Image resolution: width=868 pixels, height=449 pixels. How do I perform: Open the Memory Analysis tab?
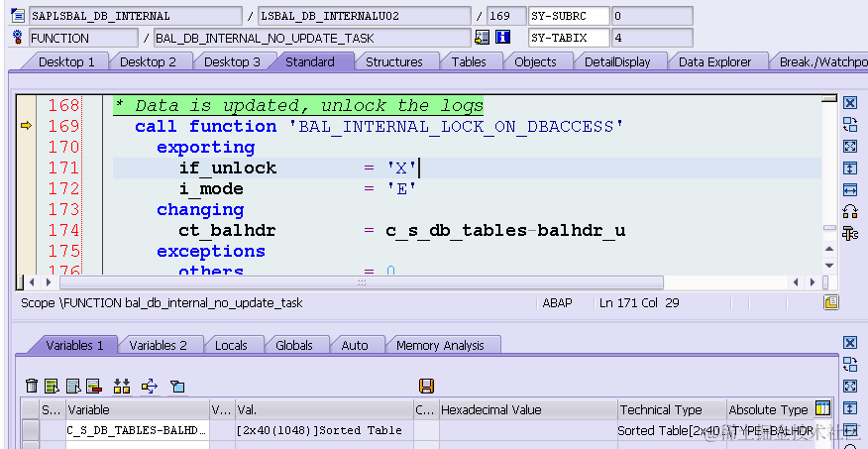pyautogui.click(x=440, y=346)
